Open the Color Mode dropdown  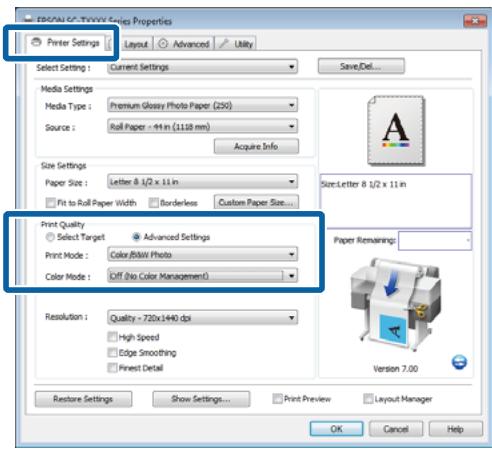202,276
